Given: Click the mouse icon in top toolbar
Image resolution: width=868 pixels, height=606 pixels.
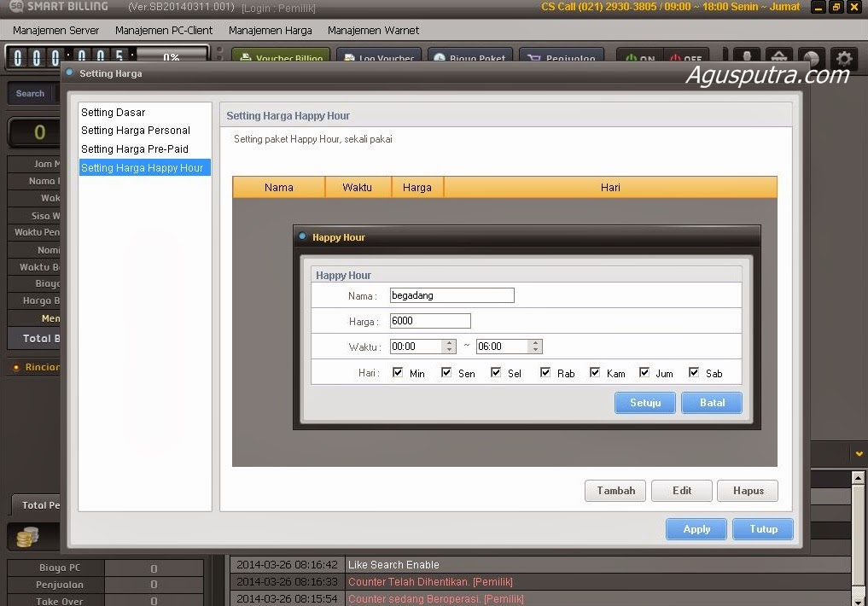Looking at the screenshot, I should 747,55.
